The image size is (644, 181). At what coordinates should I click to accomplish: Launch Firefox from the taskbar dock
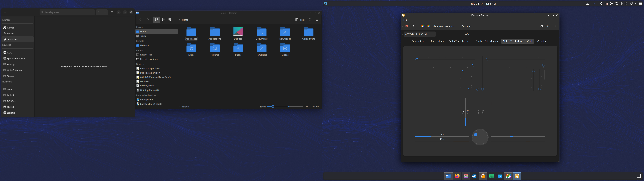click(457, 176)
